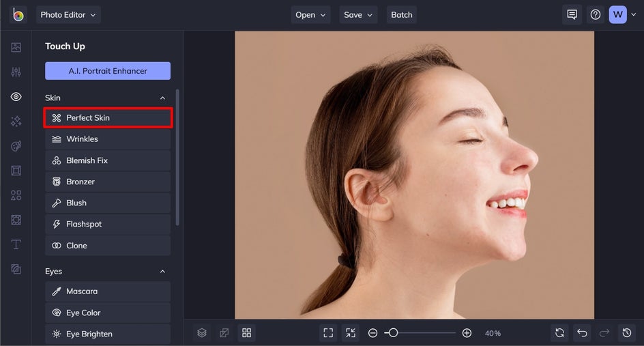Viewport: 644px width, 346px height.
Task: Click the zoom in plus icon
Action: click(467, 333)
